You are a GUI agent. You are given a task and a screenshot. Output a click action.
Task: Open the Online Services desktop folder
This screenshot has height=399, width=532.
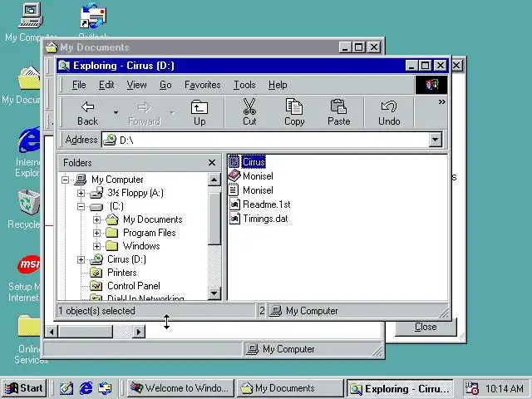(x=30, y=326)
